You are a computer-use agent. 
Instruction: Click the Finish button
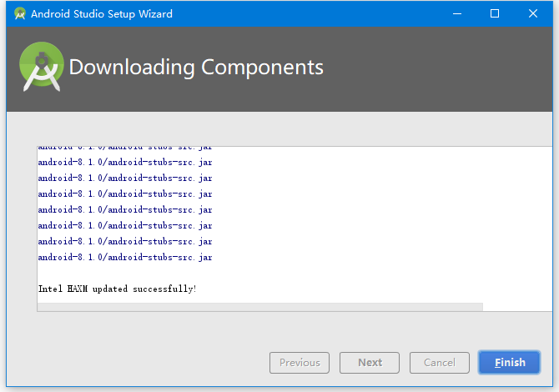point(509,363)
